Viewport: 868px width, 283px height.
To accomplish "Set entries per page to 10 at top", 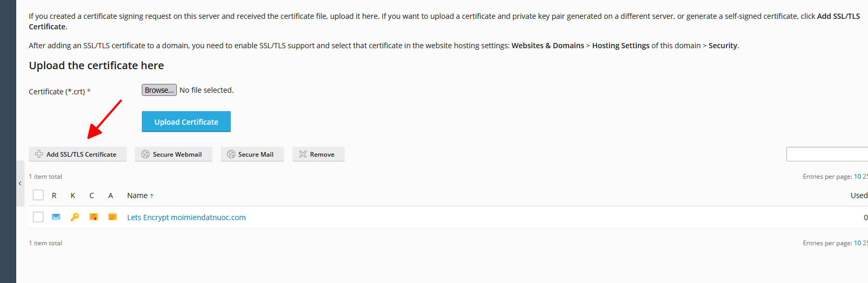I will (857, 177).
